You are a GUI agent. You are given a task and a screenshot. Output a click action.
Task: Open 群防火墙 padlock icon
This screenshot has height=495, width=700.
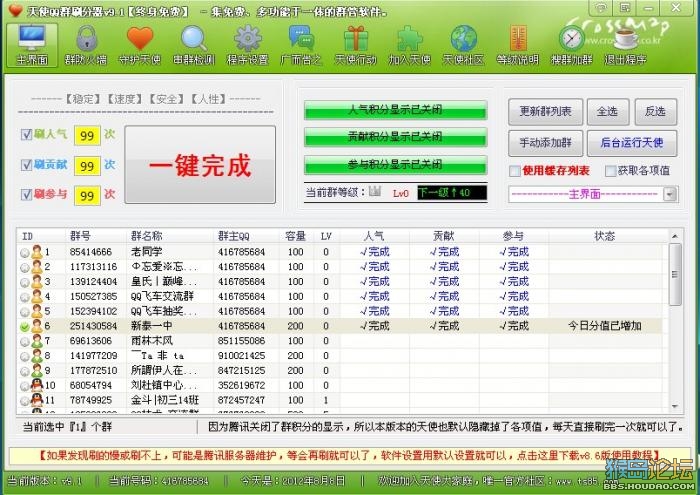(86, 38)
